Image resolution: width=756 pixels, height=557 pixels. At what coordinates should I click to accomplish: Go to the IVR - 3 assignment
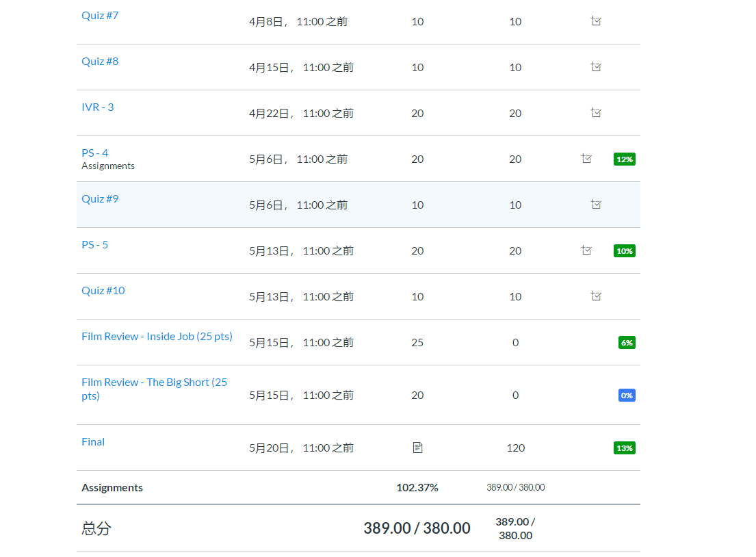tap(98, 107)
